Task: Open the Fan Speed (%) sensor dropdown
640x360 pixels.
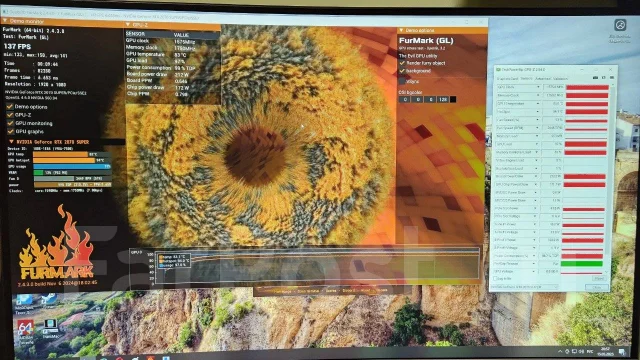Action: [x=537, y=120]
